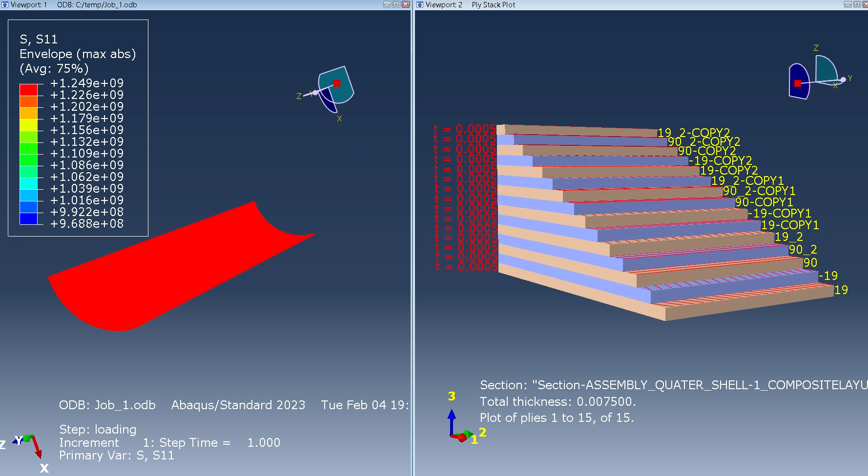The height and width of the screenshot is (476, 868).
Task: Open Viewport 1 window menu from title bar icon
Action: click(5, 4)
